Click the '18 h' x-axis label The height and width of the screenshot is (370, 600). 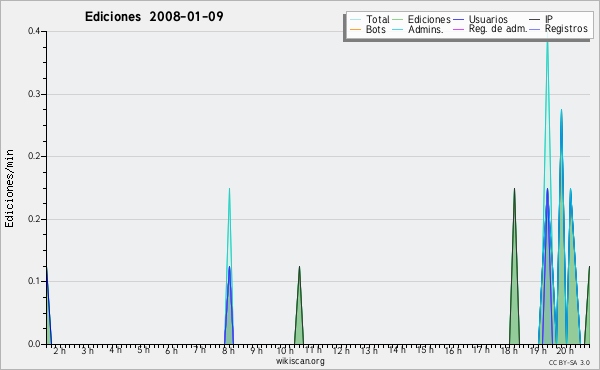[510, 351]
